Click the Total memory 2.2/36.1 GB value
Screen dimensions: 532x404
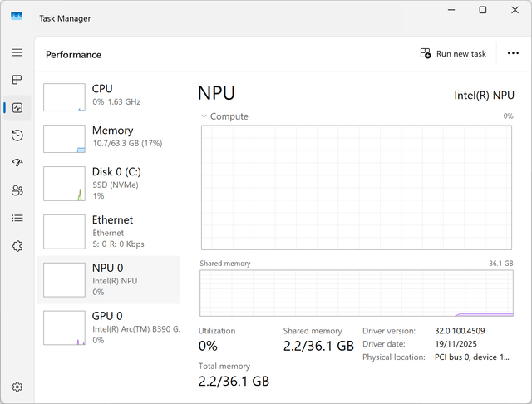(234, 382)
